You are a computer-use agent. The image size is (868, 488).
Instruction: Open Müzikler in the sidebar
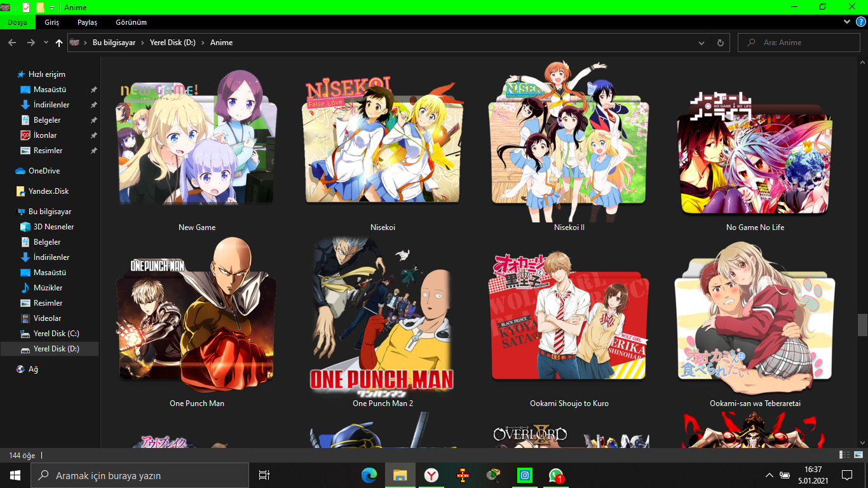point(48,288)
